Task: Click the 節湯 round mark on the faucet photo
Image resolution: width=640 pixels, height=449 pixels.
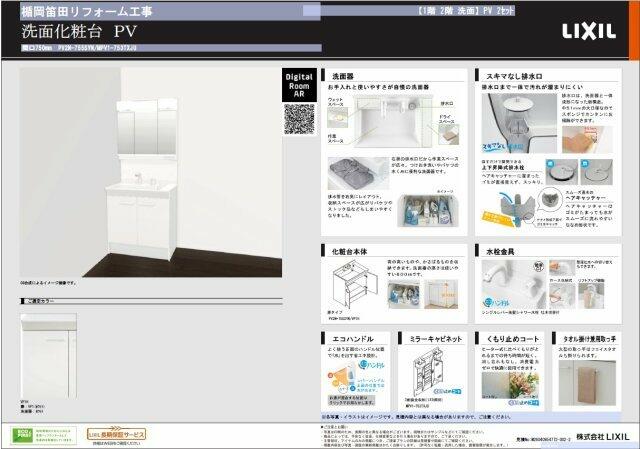Action: pos(539,267)
